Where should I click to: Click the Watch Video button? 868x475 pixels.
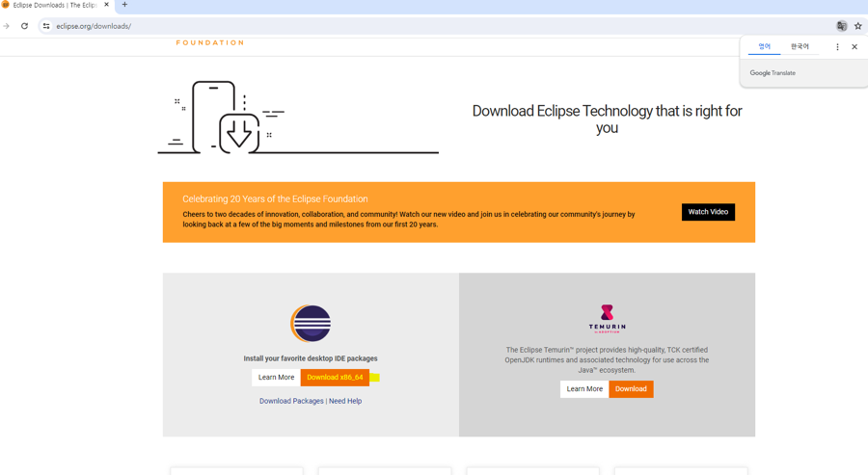[x=708, y=212]
